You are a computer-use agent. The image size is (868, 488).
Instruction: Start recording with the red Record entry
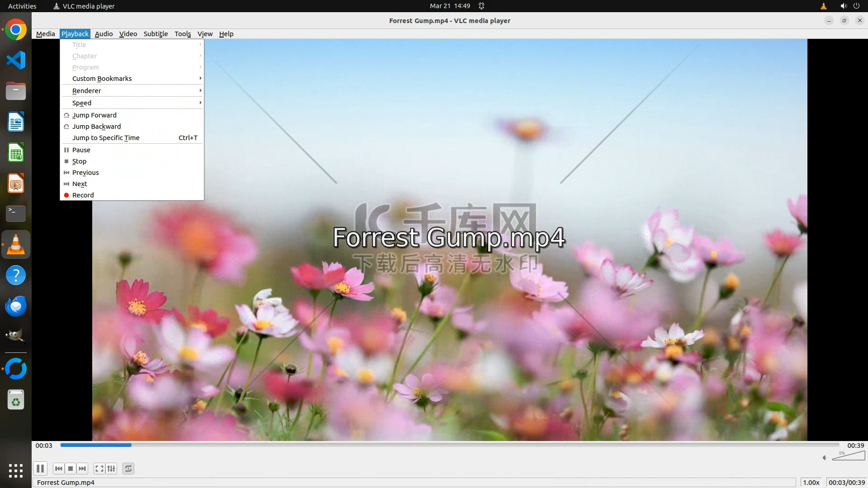pos(83,195)
